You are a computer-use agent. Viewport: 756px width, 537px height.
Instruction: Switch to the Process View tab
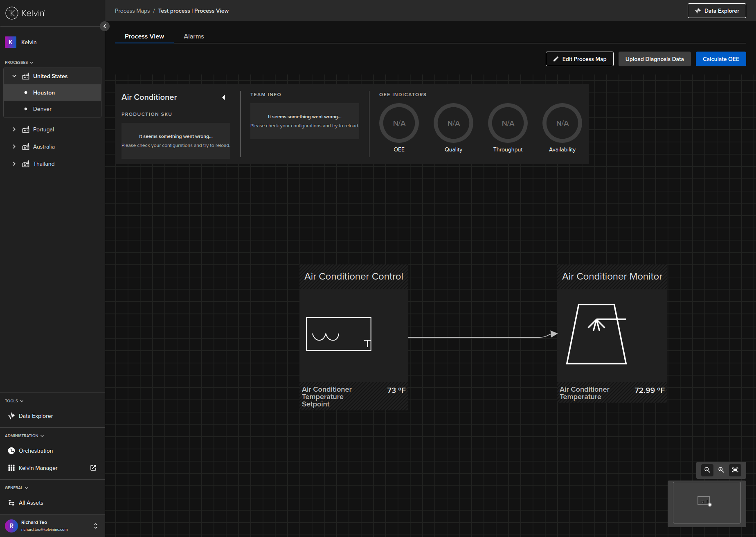144,36
